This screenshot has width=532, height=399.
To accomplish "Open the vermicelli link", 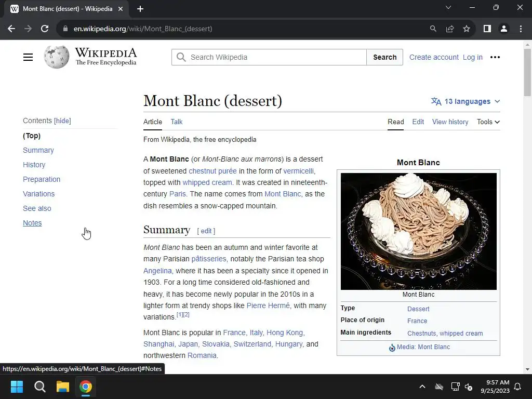I will (299, 171).
